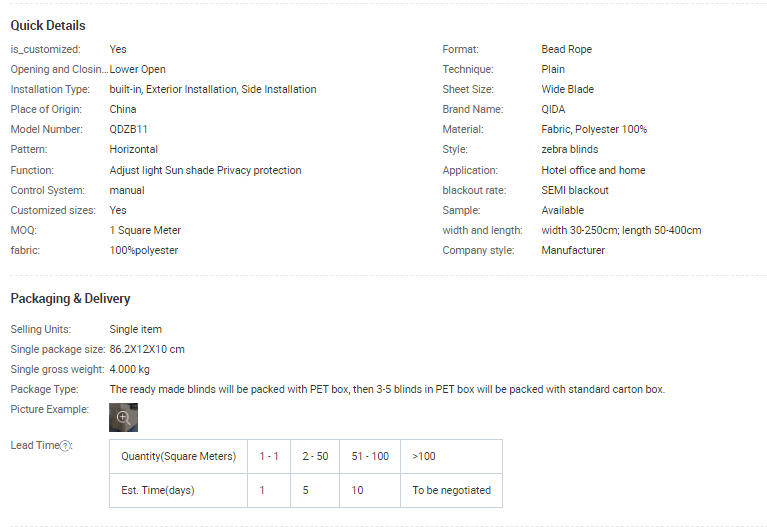Image resolution: width=767 pixels, height=527 pixels.
Task: Select the truncated Opening and Closing label
Action: (x=58, y=70)
